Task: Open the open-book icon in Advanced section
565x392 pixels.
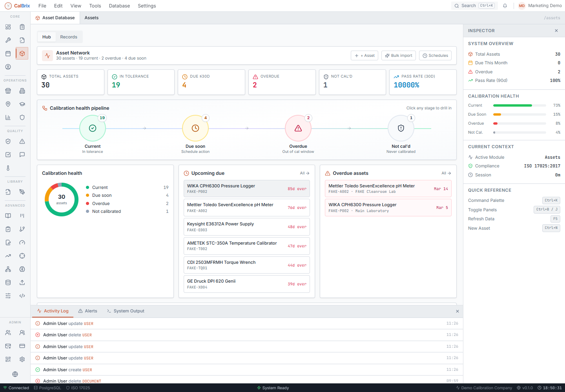Action: click(8, 216)
